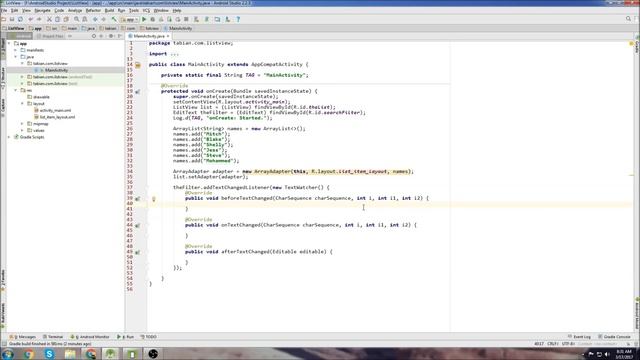640x360 pixels.
Task: Open the app run configuration dropdown
Action: coord(130,19)
